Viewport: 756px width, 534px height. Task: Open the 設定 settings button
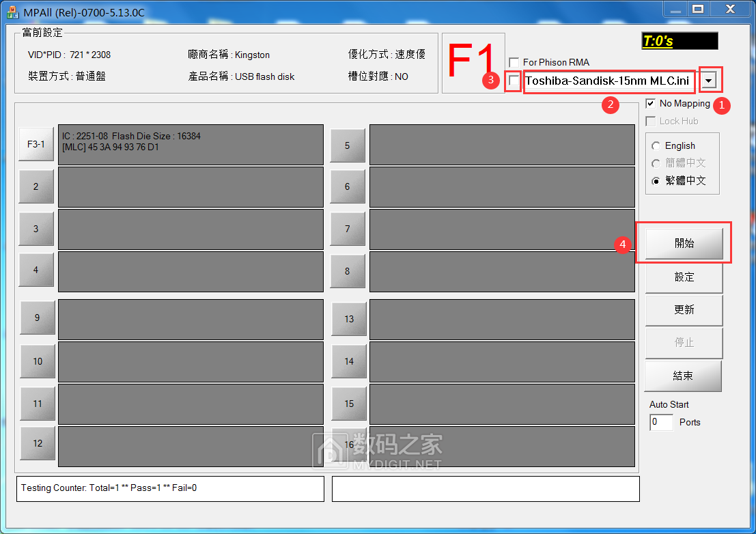pyautogui.click(x=684, y=277)
